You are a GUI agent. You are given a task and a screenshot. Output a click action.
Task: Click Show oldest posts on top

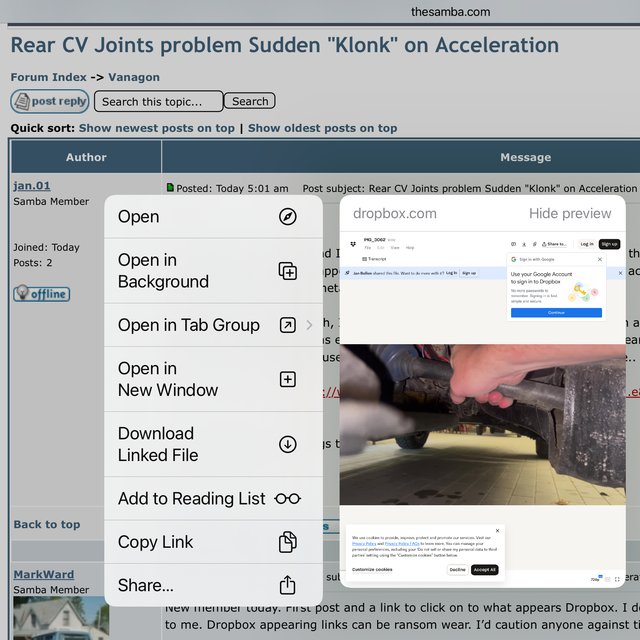coord(322,128)
